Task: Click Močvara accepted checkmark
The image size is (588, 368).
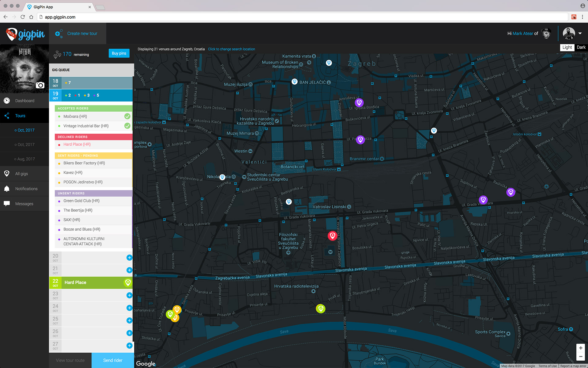Action: 127,117
